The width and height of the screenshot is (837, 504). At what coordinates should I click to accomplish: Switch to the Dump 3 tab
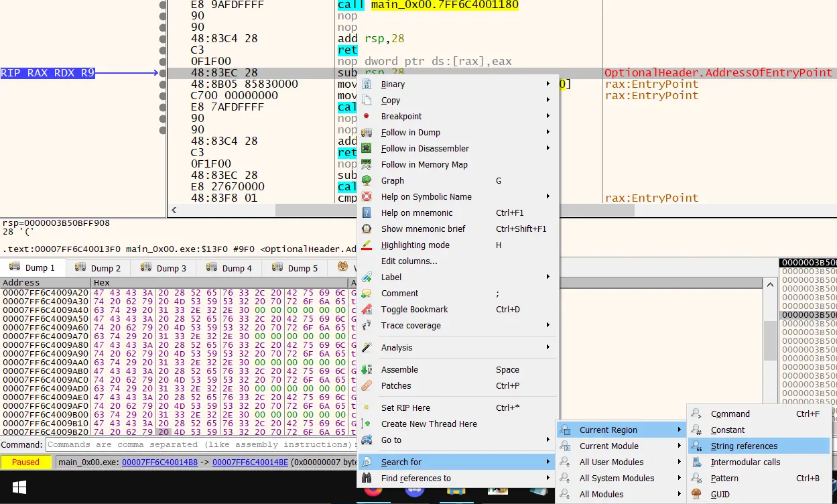[x=165, y=268]
